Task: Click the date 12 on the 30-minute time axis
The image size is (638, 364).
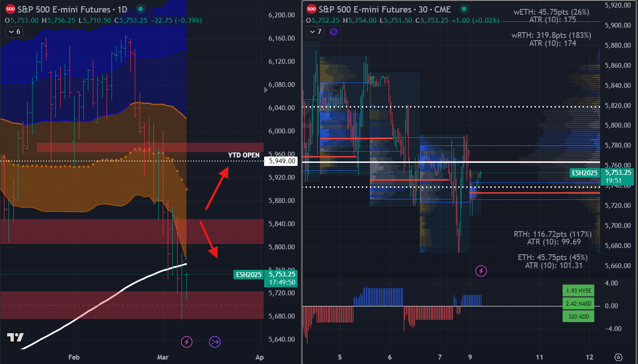Action: click(590, 357)
